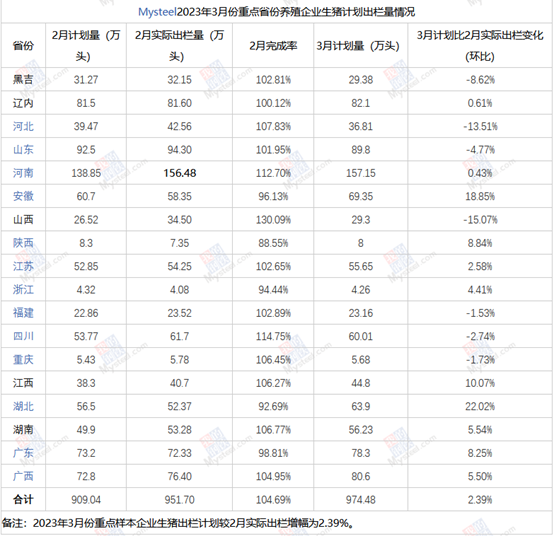Select the 909.04 total planned cell
Screen dimensions: 554x536
point(86,500)
